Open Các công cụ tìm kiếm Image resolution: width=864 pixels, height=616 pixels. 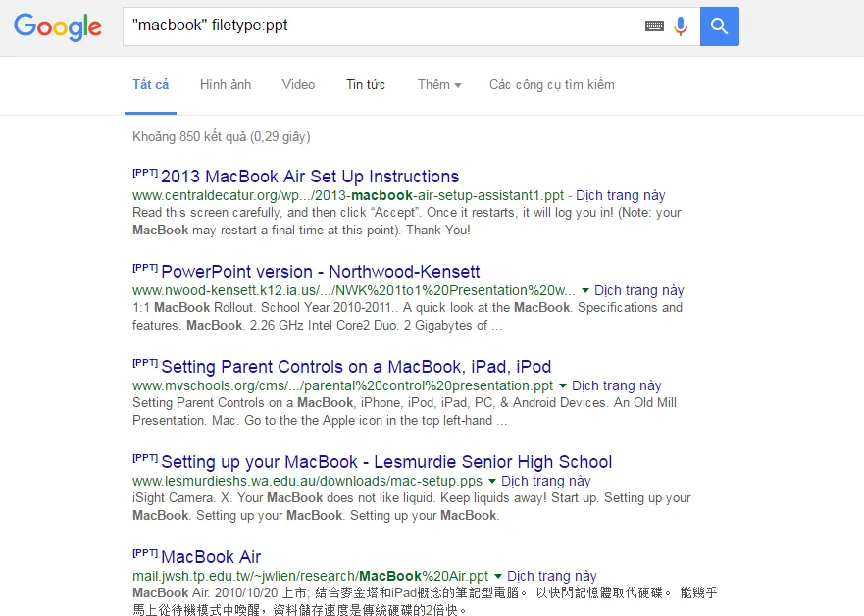(x=552, y=85)
